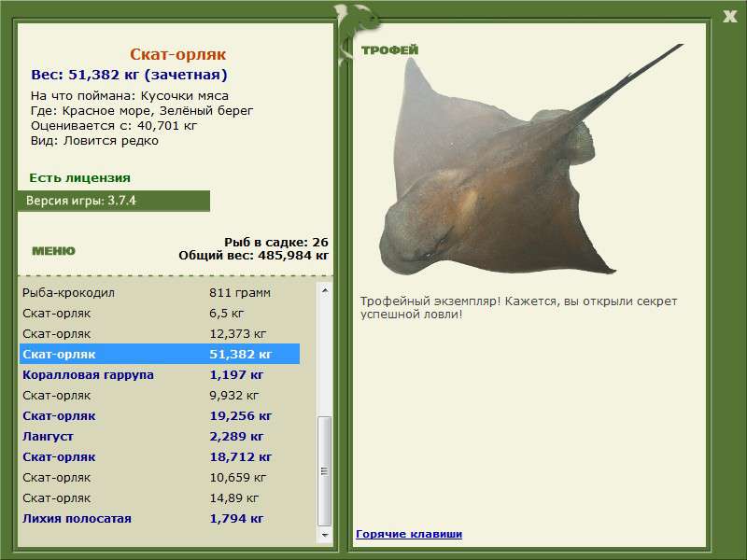Click the stingray trophy image
This screenshot has width=747, height=560.
click(531, 161)
